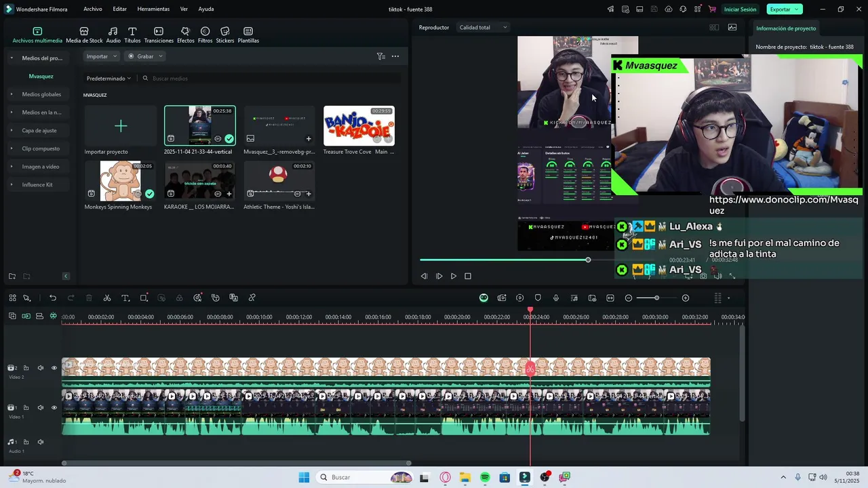Screen dimensions: 868x488
Task: Open the Archivo menu
Action: (x=93, y=9)
